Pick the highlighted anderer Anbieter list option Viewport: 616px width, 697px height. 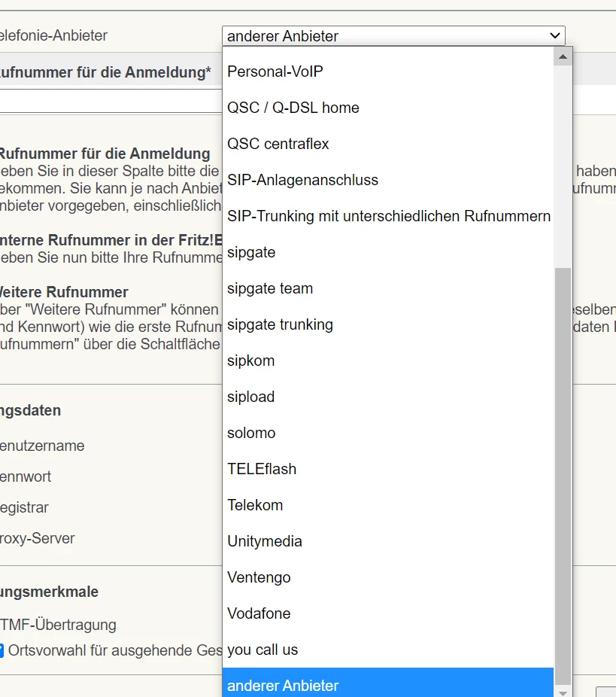pyautogui.click(x=388, y=684)
